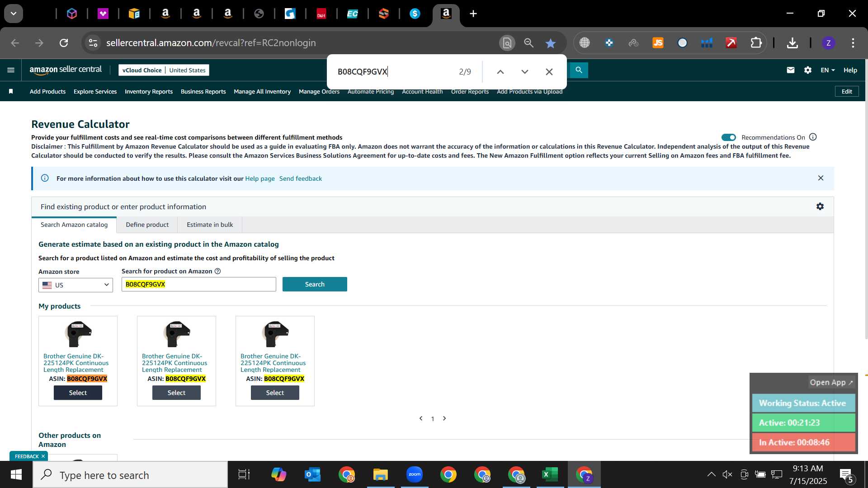Select the first Brother DK-225124PK product
The width and height of the screenshot is (868, 488).
[x=78, y=393]
